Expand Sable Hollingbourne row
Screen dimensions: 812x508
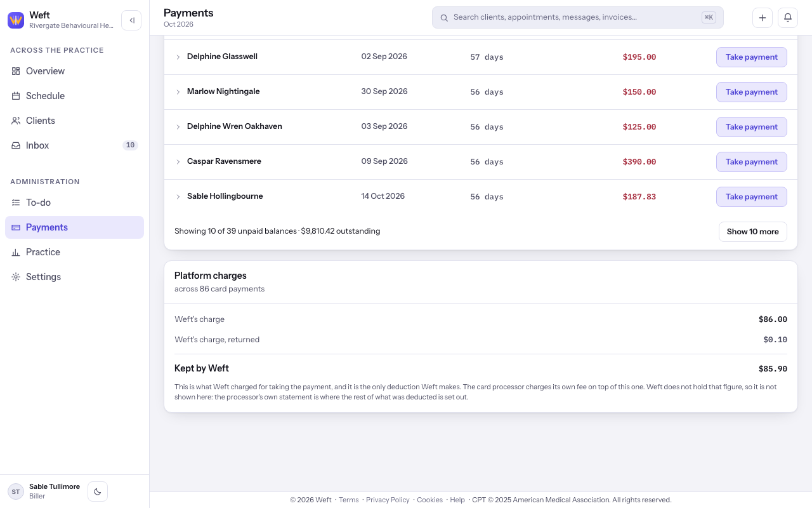pyautogui.click(x=178, y=197)
